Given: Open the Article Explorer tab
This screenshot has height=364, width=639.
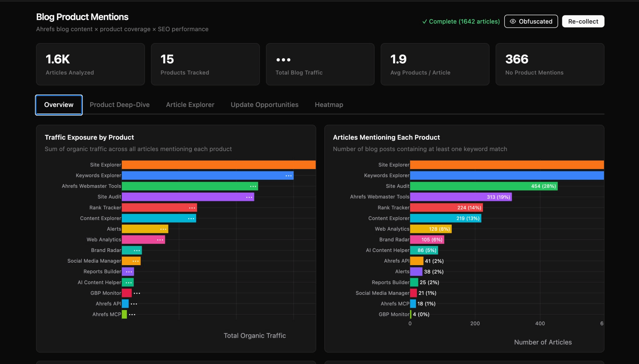Looking at the screenshot, I should 190,104.
